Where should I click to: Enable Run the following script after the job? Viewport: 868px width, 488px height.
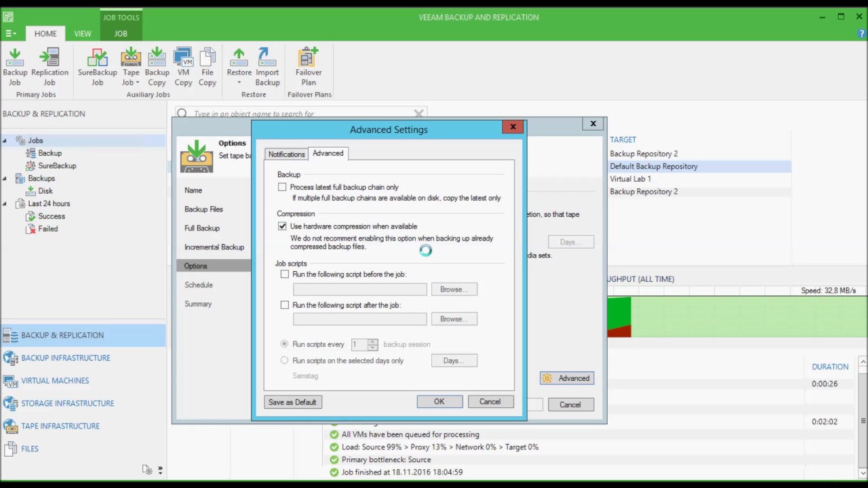pos(285,305)
